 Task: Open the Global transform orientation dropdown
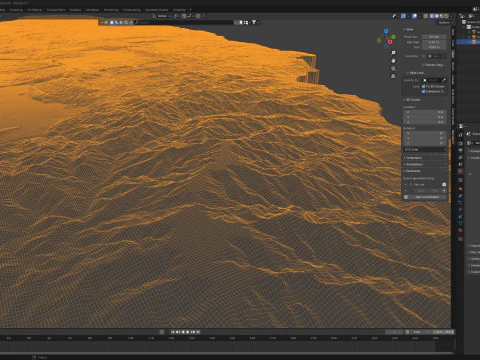pyautogui.click(x=162, y=16)
